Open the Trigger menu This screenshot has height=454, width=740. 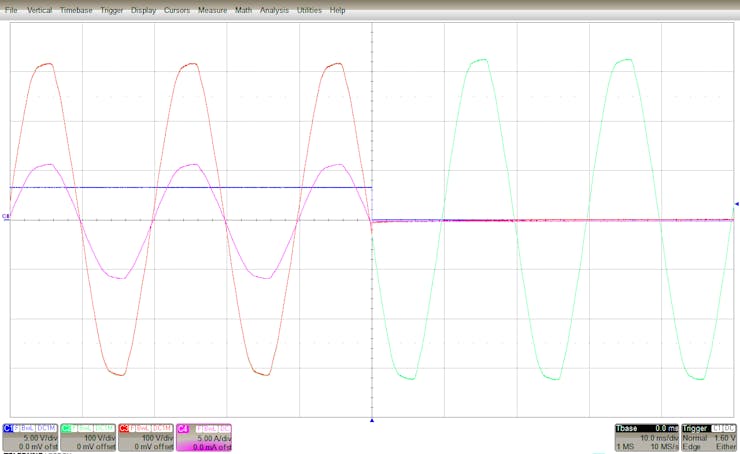pyautogui.click(x=111, y=10)
